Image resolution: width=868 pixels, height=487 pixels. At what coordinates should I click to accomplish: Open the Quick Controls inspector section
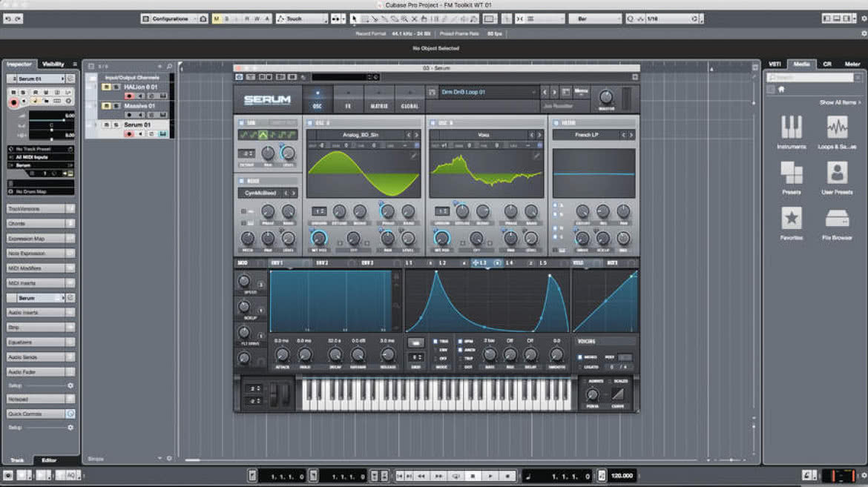point(40,414)
